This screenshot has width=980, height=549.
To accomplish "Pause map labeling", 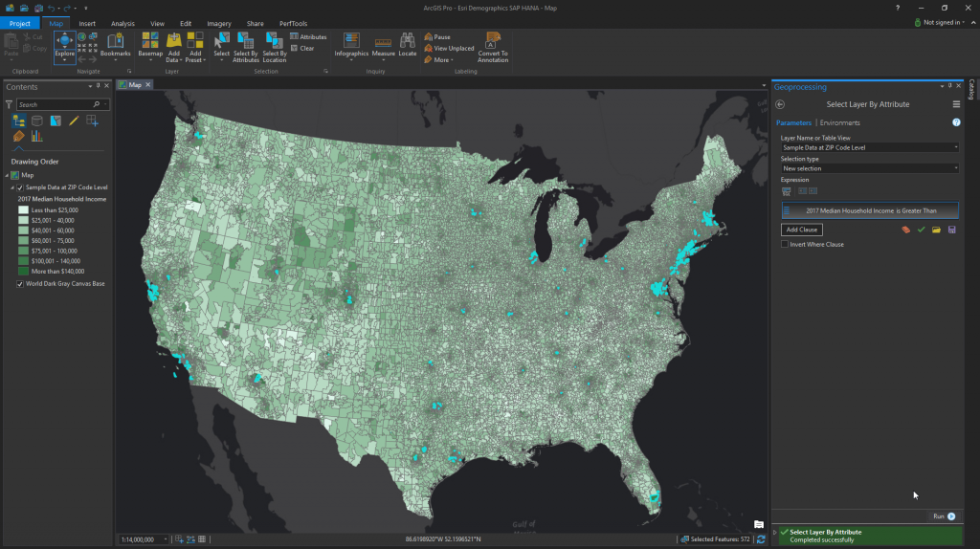I will click(436, 37).
